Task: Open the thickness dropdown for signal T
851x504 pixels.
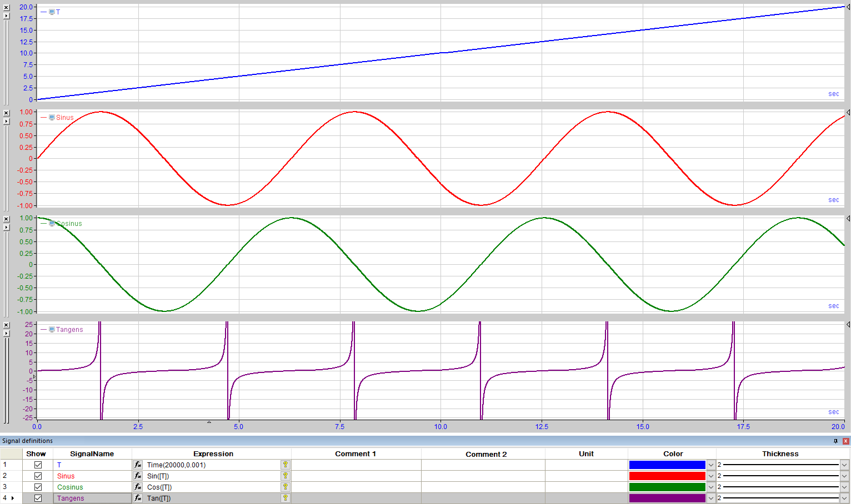Action: pyautogui.click(x=844, y=465)
